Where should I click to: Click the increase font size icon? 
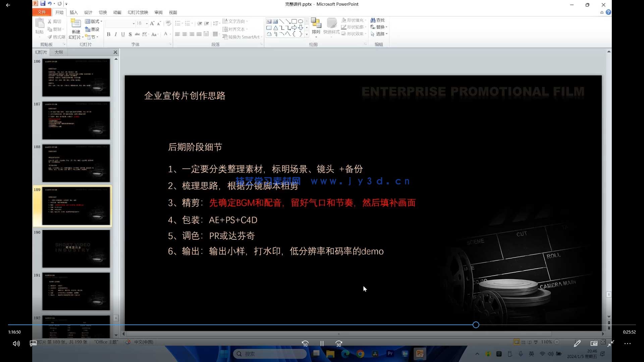[x=152, y=23]
